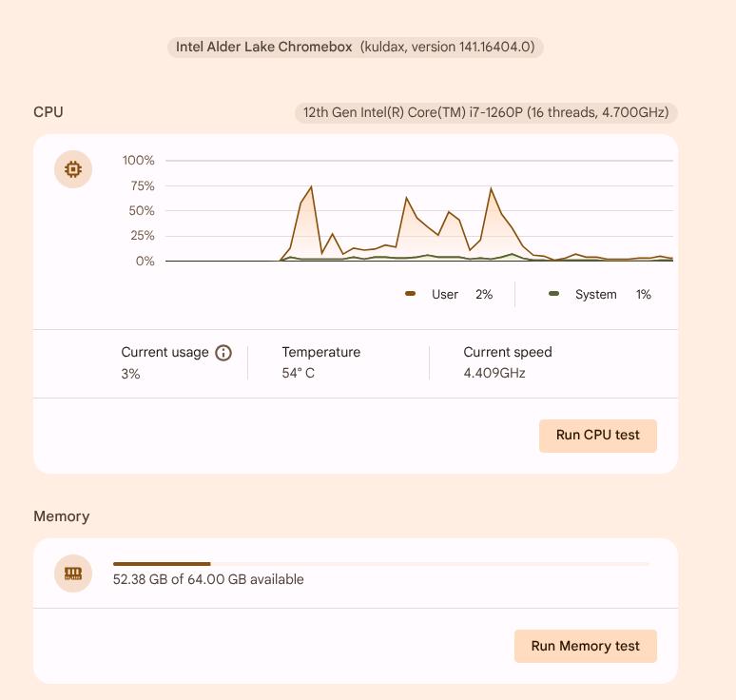Click the 4.409GHz current speed value

tap(494, 374)
